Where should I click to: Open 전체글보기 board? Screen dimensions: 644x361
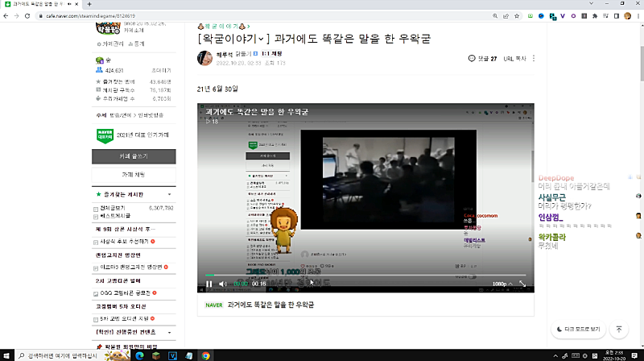pyautogui.click(x=113, y=208)
